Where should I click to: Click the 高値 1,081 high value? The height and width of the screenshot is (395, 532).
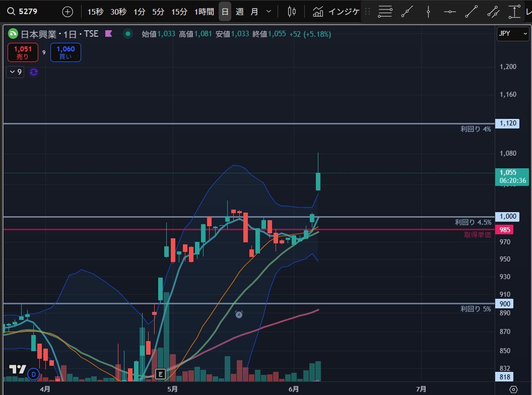tap(195, 34)
